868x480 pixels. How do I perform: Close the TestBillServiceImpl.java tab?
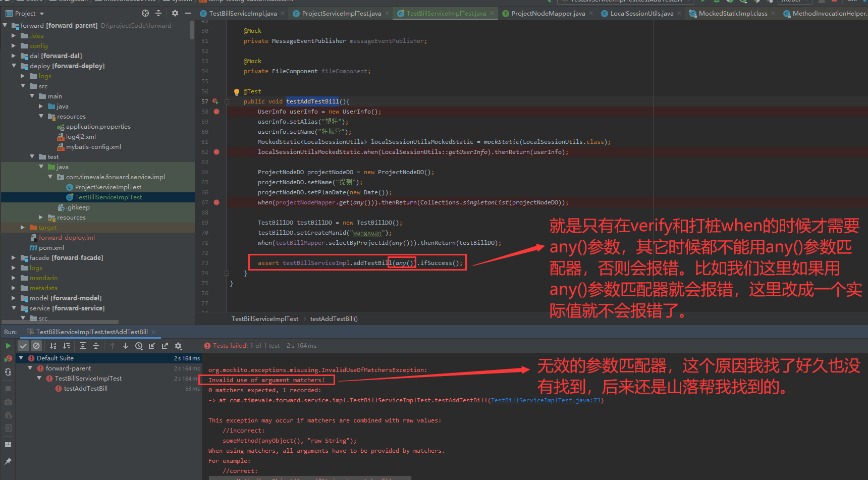coord(283,14)
